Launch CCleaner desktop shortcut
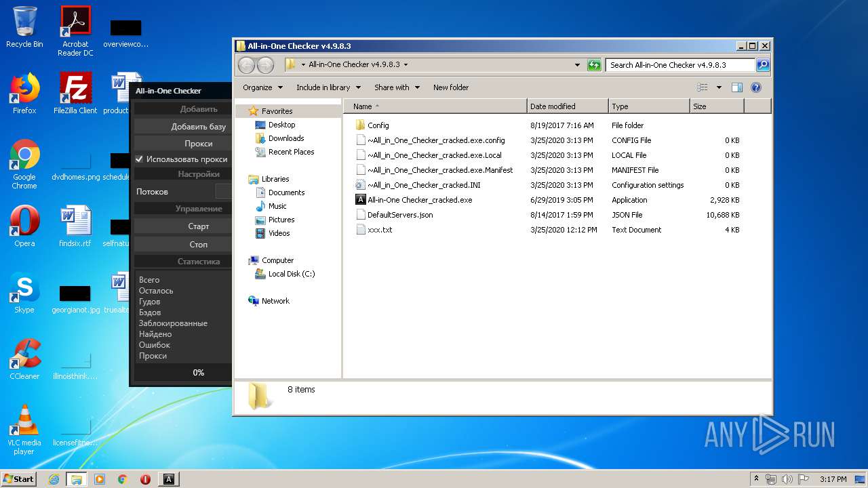The width and height of the screenshot is (868, 488). click(x=24, y=359)
